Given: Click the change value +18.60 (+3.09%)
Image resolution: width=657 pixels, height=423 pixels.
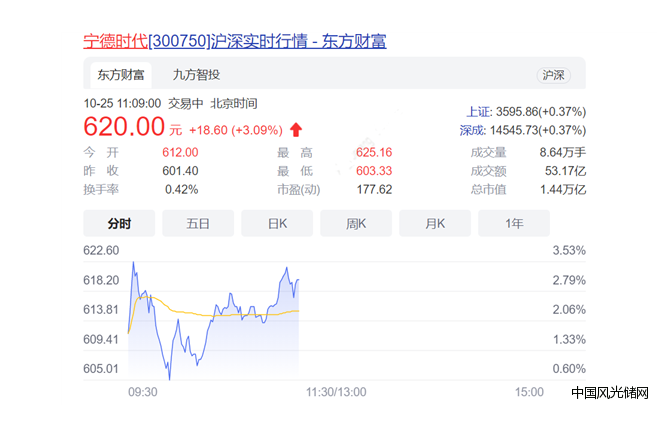Looking at the screenshot, I should pyautogui.click(x=236, y=130).
